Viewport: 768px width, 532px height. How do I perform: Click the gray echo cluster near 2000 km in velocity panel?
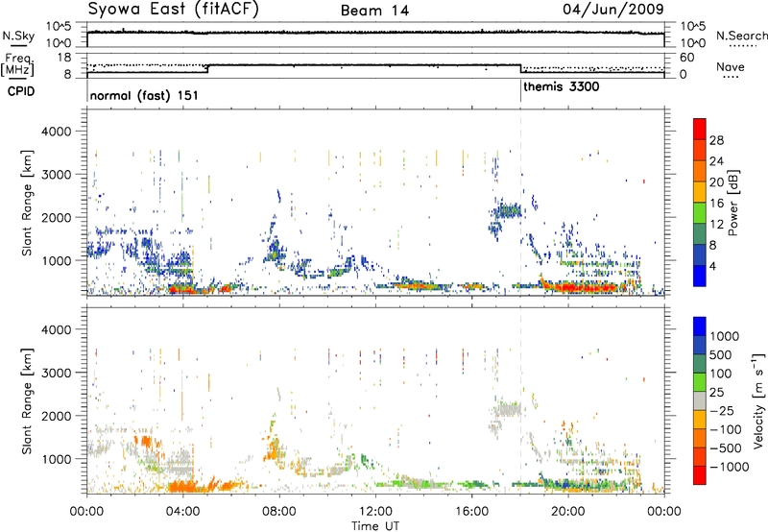click(507, 408)
